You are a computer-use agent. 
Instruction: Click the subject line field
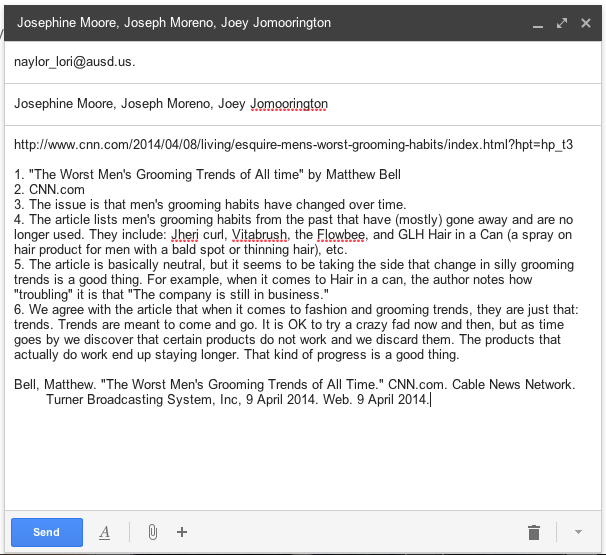pyautogui.click(x=303, y=104)
